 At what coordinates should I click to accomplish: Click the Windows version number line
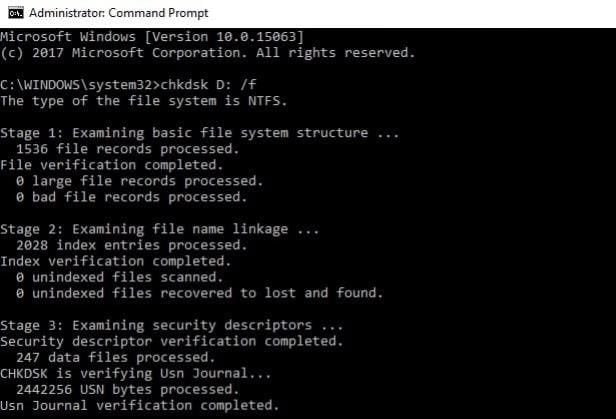(152, 37)
